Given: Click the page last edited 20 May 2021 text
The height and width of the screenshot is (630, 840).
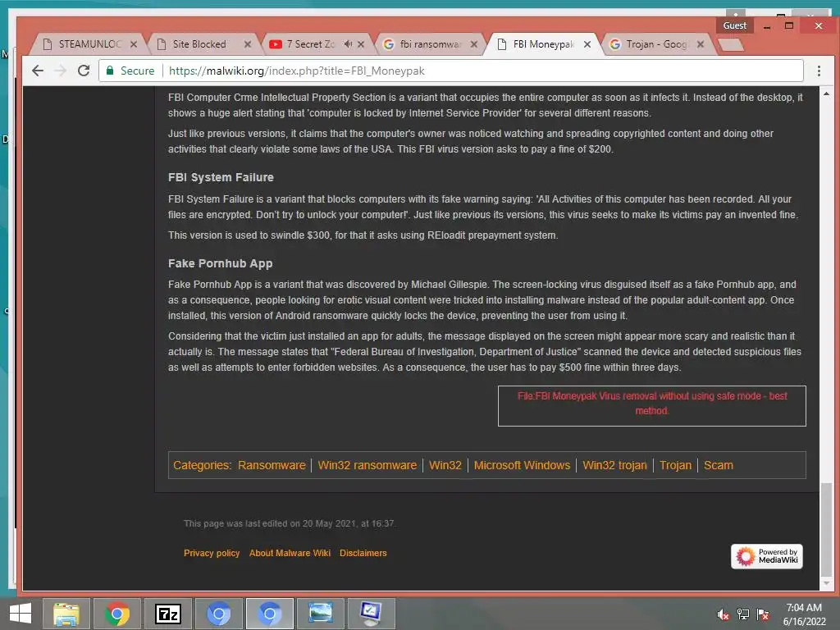Looking at the screenshot, I should (290, 523).
